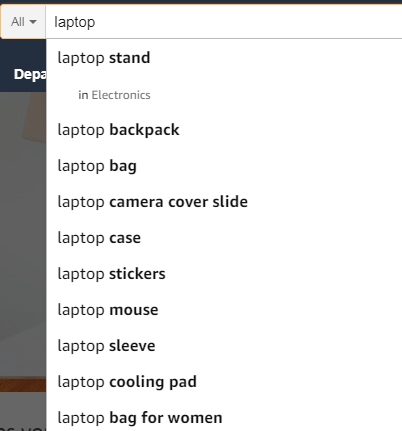
Task: Open the All departments search dropdown
Action: pyautogui.click(x=23, y=22)
